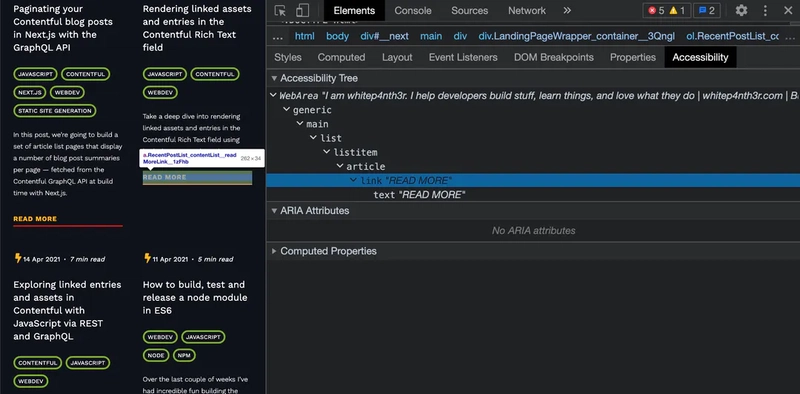Click the STATIC SITE GENERATION tag
The height and width of the screenshot is (394, 800).
coord(55,111)
